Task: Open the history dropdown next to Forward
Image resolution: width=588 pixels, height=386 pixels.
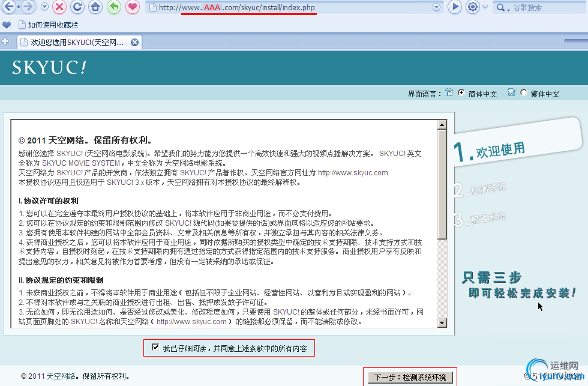Action: click(44, 7)
